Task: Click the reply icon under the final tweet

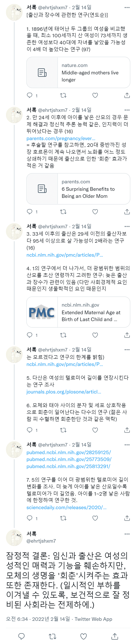Action: pyautogui.click(x=22, y=636)
